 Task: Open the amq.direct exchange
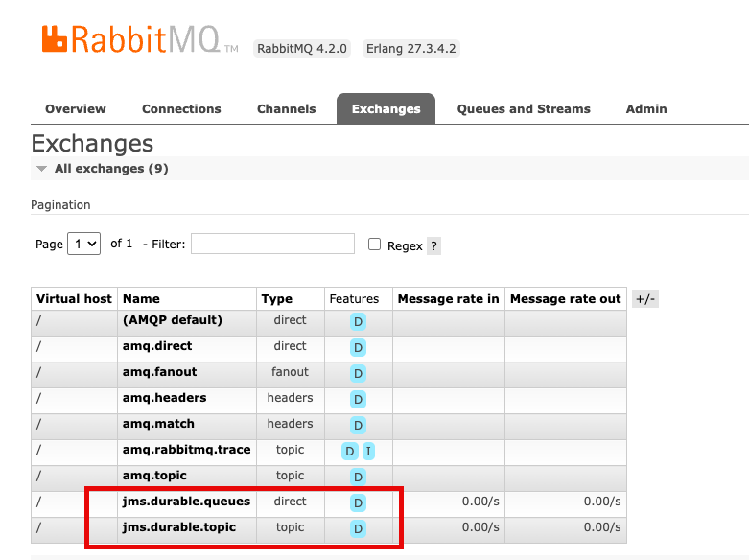157,346
